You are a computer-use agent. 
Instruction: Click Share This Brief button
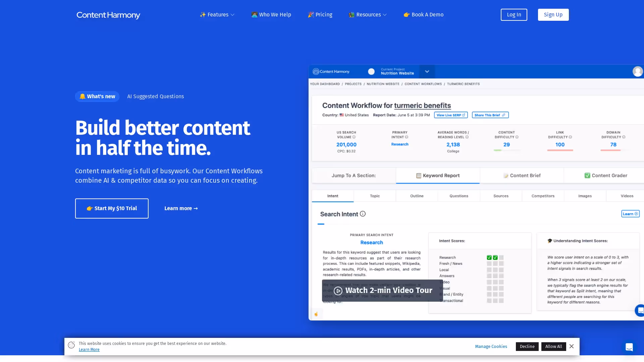[x=490, y=115]
